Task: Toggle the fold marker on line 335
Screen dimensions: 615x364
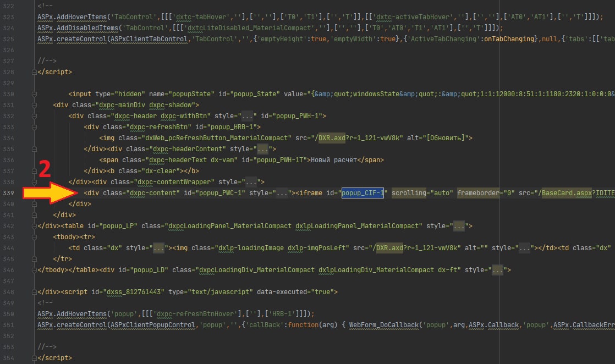Action: 34,149
